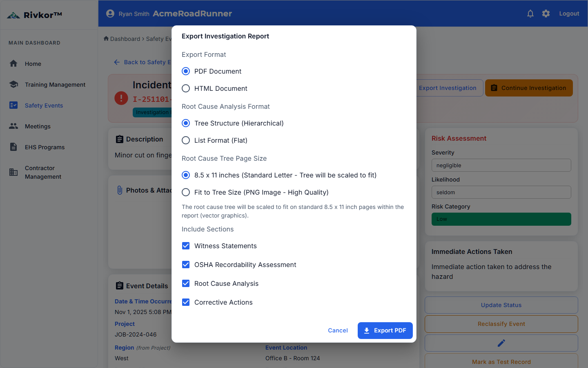This screenshot has width=588, height=368.
Task: Click the green Low risk category bar
Action: click(x=501, y=219)
